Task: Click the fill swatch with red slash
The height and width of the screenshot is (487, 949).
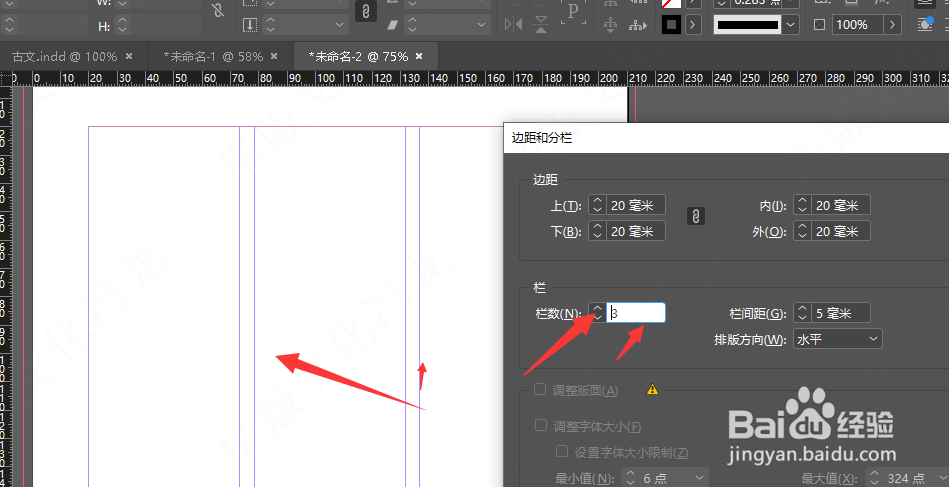Action: pos(671,4)
